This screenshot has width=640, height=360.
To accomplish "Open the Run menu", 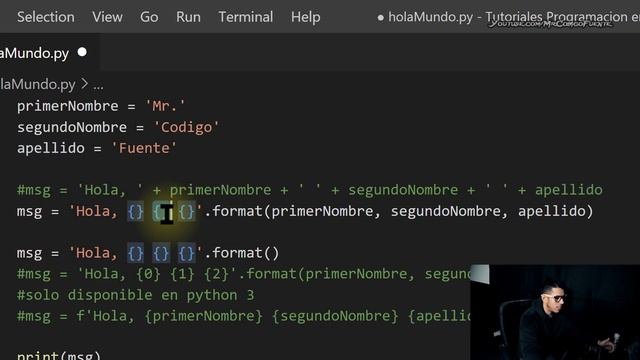I will pyautogui.click(x=188, y=17).
